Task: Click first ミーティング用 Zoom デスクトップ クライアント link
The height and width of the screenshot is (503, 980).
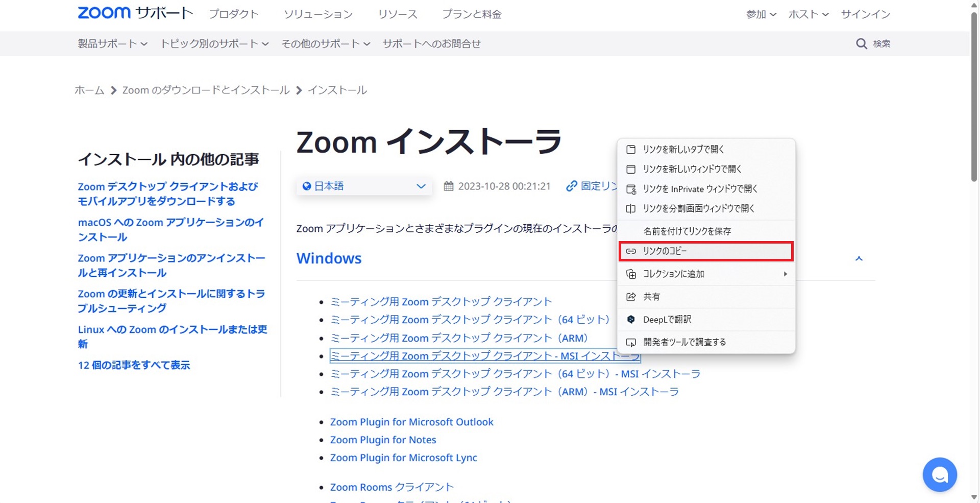Action: (x=441, y=302)
